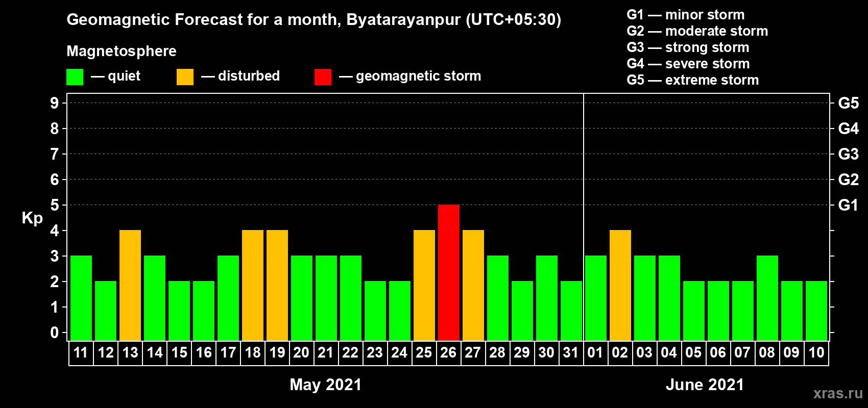Select the orange bar for May 27

(473, 286)
